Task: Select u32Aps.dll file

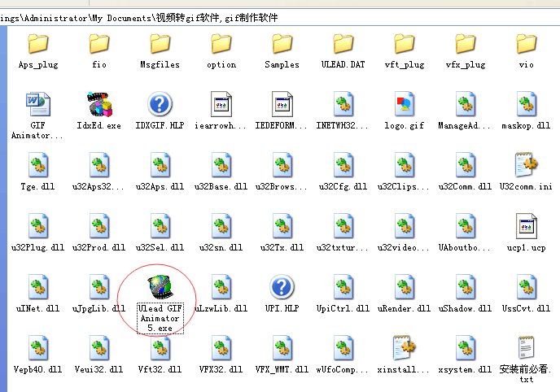Action: point(160,165)
